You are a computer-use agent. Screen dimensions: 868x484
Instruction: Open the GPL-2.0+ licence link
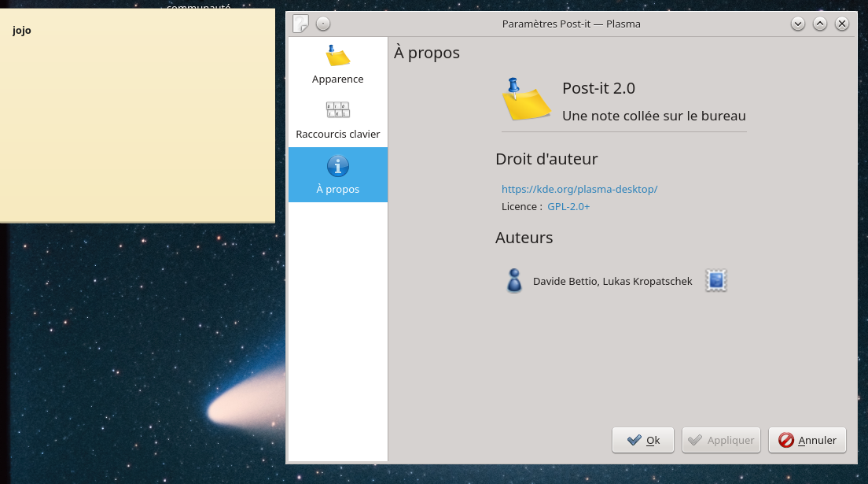pyautogui.click(x=568, y=207)
